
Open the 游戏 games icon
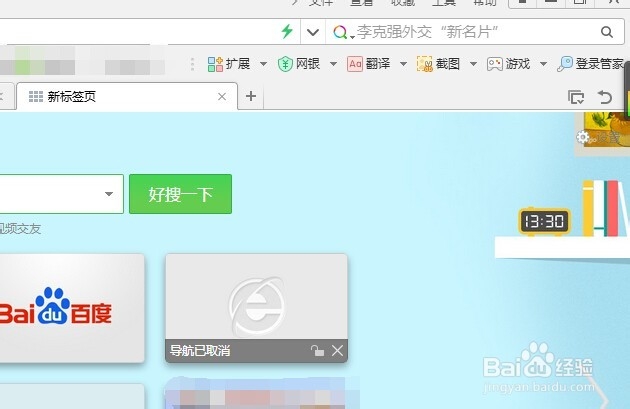495,64
